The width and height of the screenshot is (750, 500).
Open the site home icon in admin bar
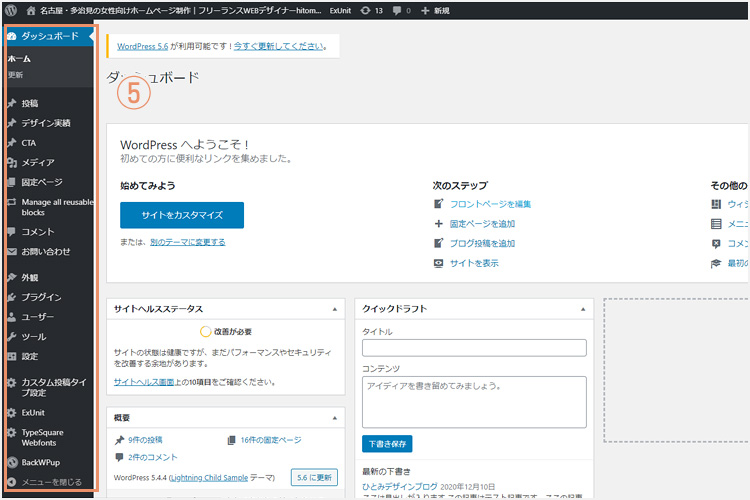coord(31,11)
